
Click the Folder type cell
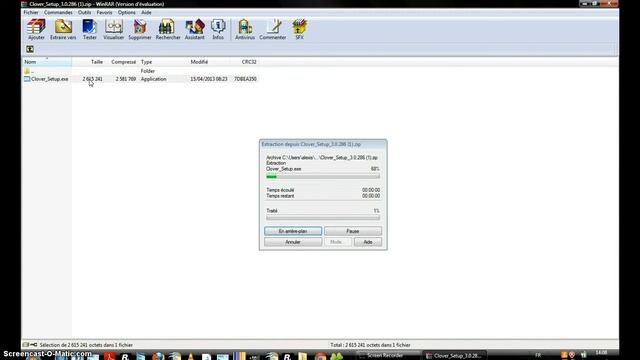point(148,71)
